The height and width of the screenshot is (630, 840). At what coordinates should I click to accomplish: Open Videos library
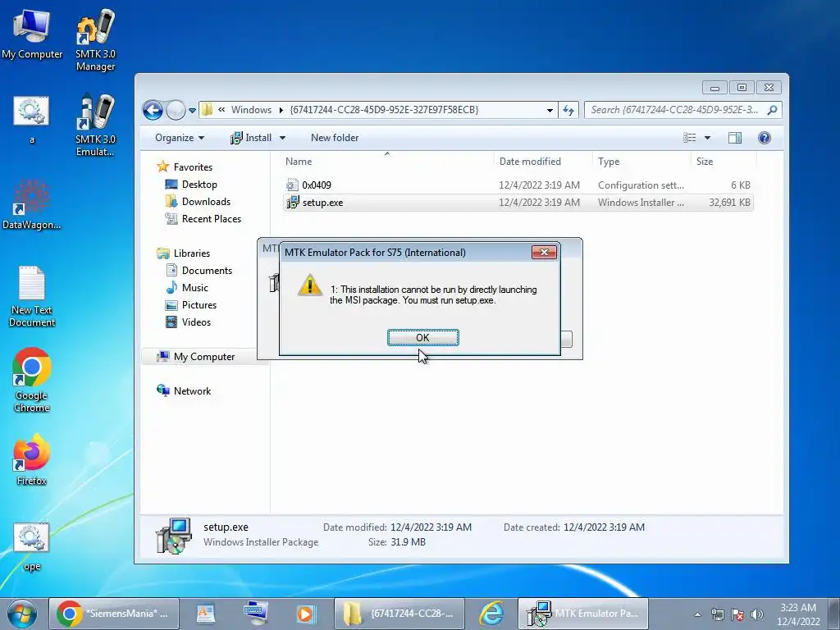point(188,322)
